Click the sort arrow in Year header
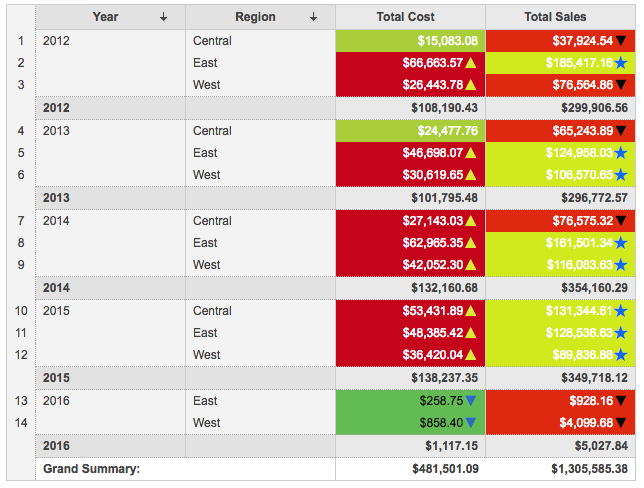 coord(164,17)
